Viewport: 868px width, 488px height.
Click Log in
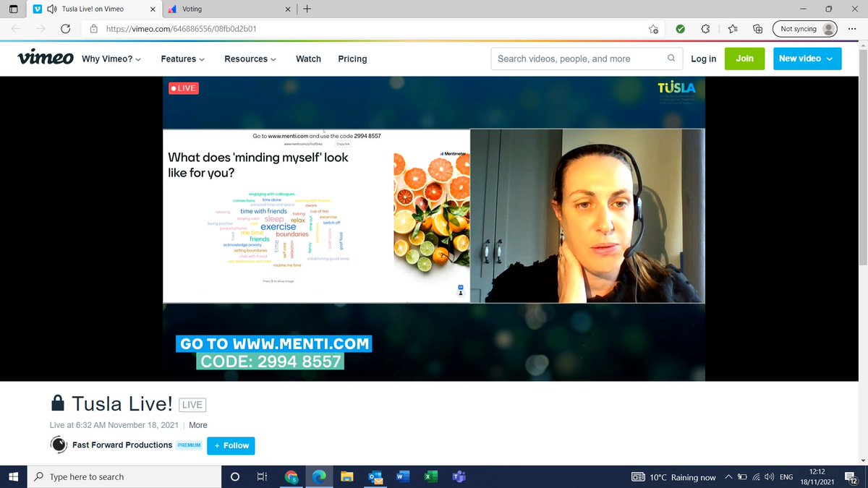(704, 59)
